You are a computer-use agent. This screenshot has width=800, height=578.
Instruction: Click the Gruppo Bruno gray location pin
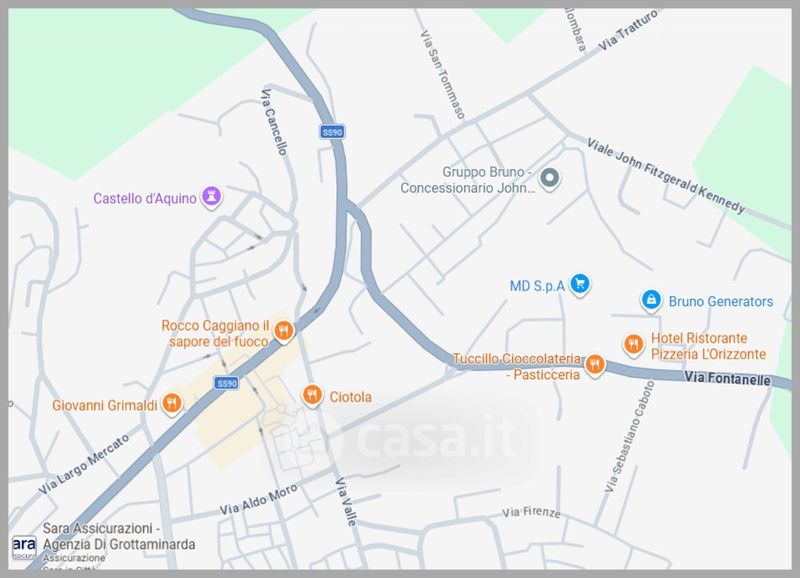[x=549, y=179]
